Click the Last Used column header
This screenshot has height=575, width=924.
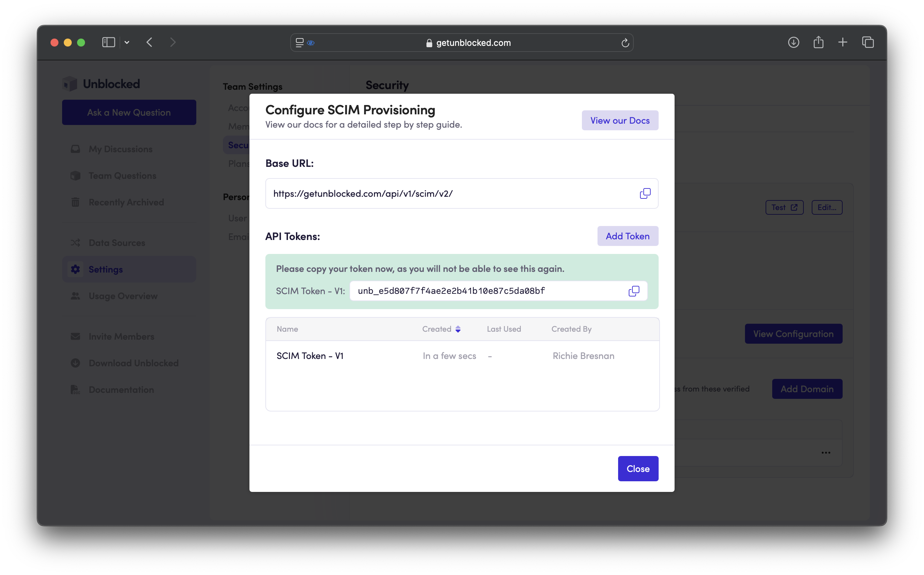tap(504, 329)
